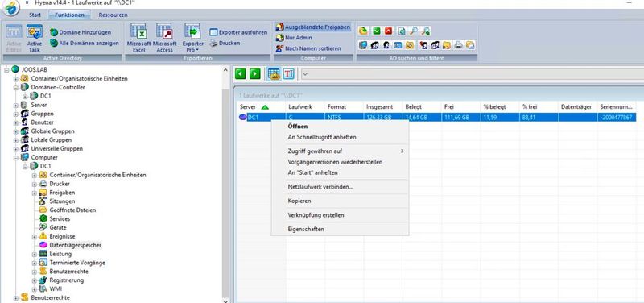Export to Microsoft Access
Viewport: 644px width, 303px height.
164,38
